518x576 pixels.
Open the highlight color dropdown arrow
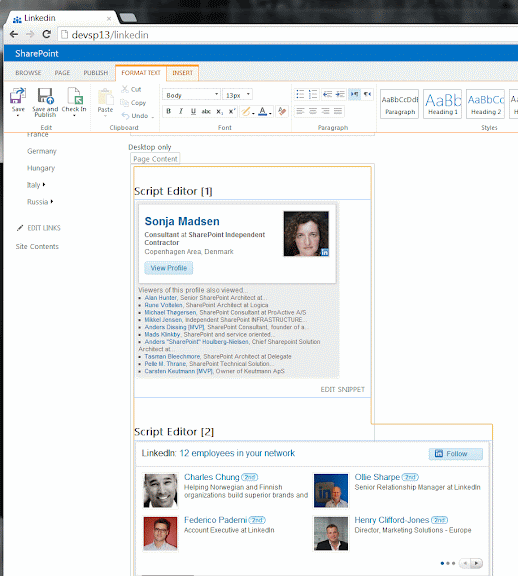click(x=253, y=113)
